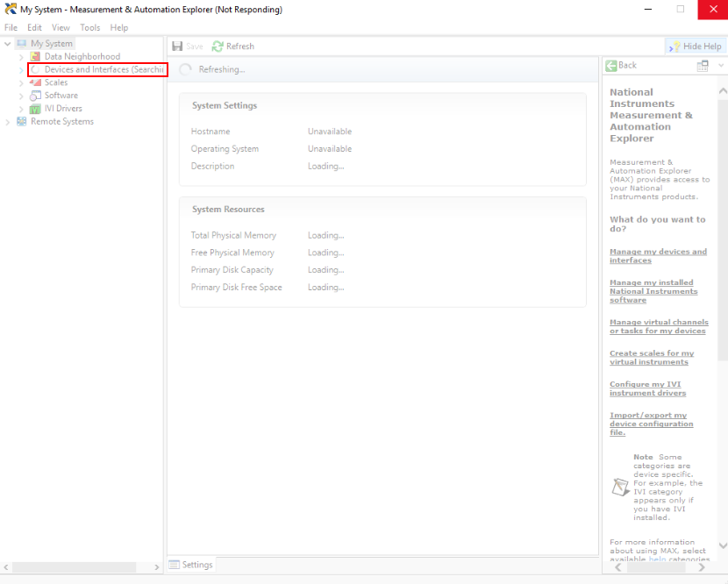Click the help pane scroll left arrow

[x=618, y=567]
